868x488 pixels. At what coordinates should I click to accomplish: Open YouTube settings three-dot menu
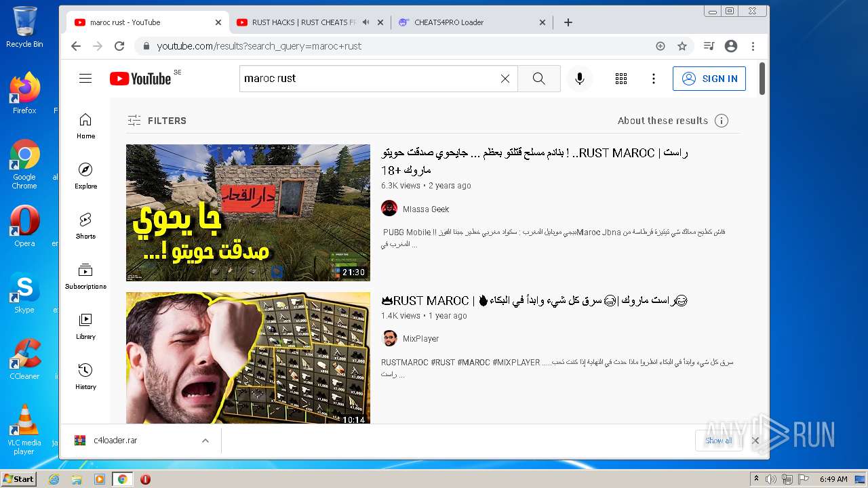click(x=654, y=79)
